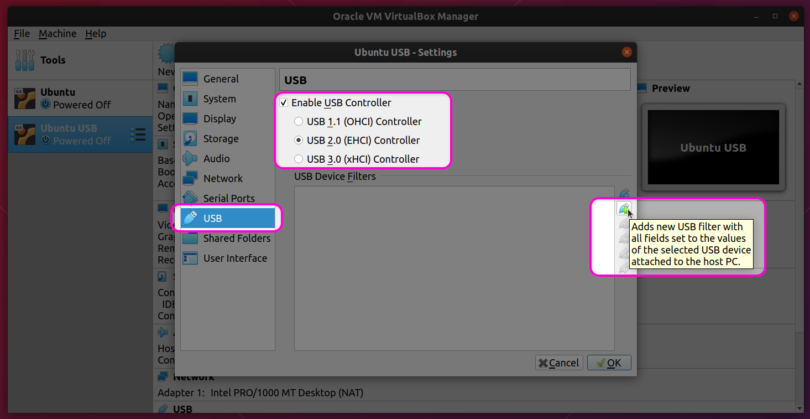Open the Help menu in VirtualBox Manager

pos(96,34)
